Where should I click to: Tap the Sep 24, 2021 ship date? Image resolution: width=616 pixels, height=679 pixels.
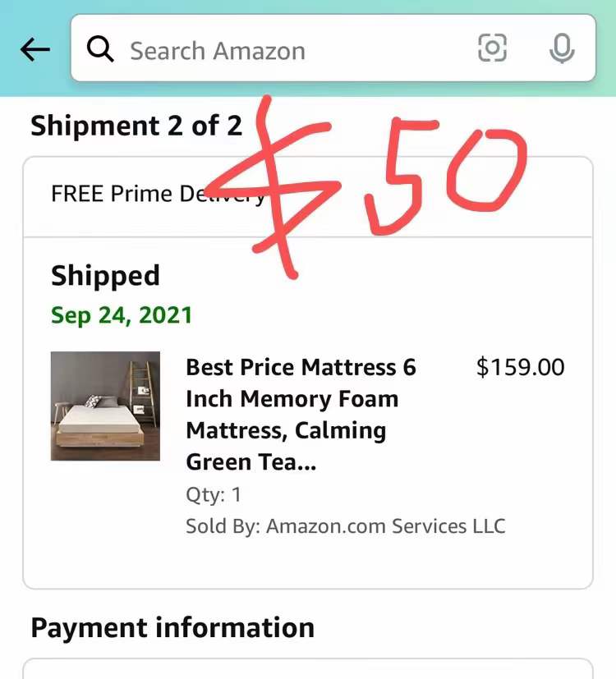point(122,314)
